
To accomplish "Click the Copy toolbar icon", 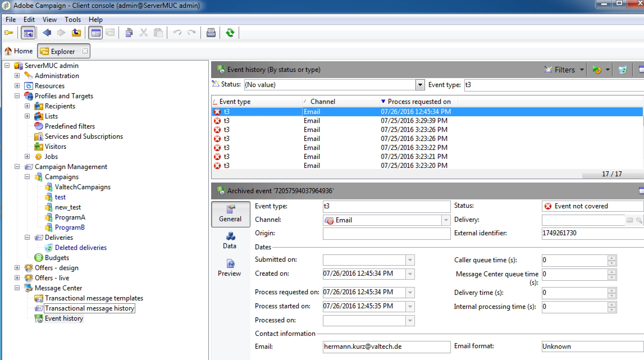I will tap(129, 33).
